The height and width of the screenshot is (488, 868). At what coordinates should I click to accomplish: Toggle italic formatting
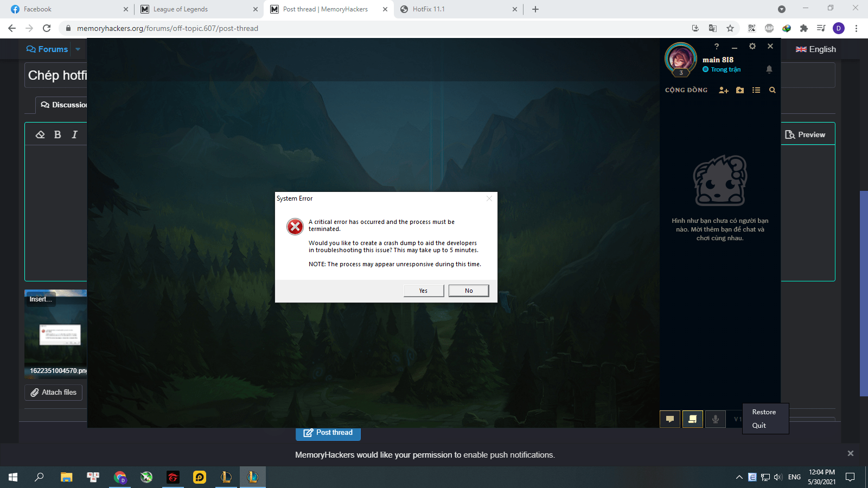(x=75, y=134)
